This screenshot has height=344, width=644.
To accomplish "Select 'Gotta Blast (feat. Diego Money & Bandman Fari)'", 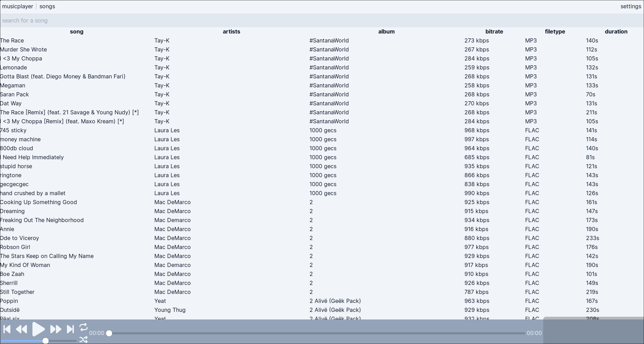I will (x=63, y=76).
